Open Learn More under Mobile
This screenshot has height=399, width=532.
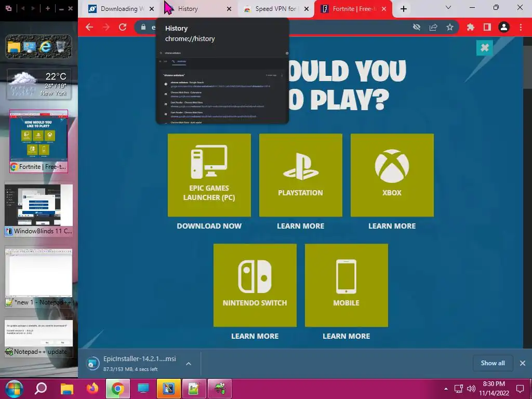(x=347, y=336)
